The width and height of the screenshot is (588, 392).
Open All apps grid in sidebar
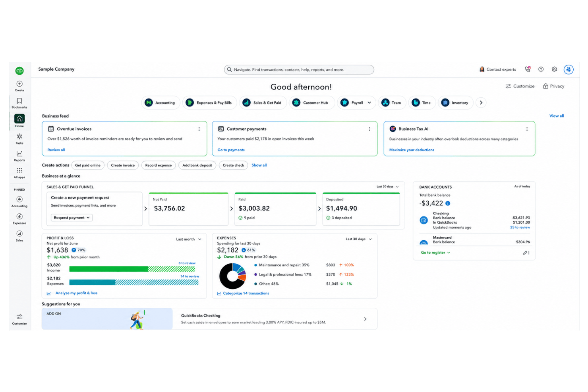click(19, 173)
